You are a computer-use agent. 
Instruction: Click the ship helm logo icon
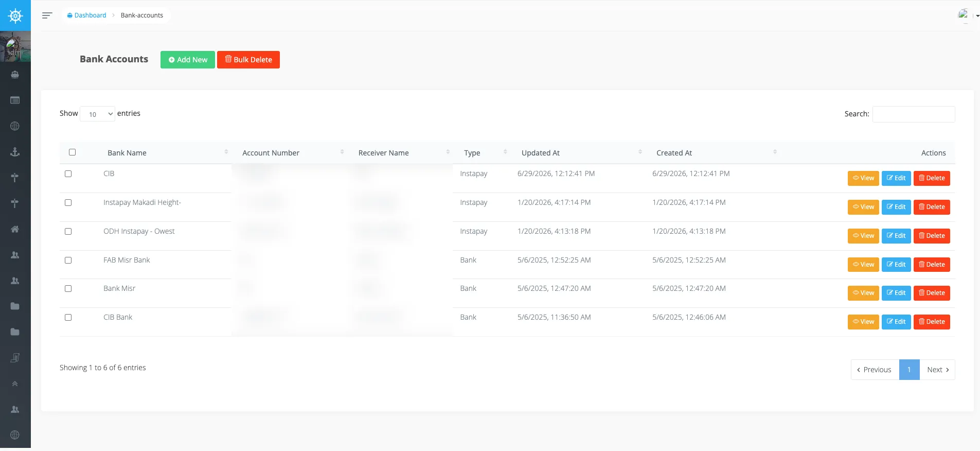point(15,16)
